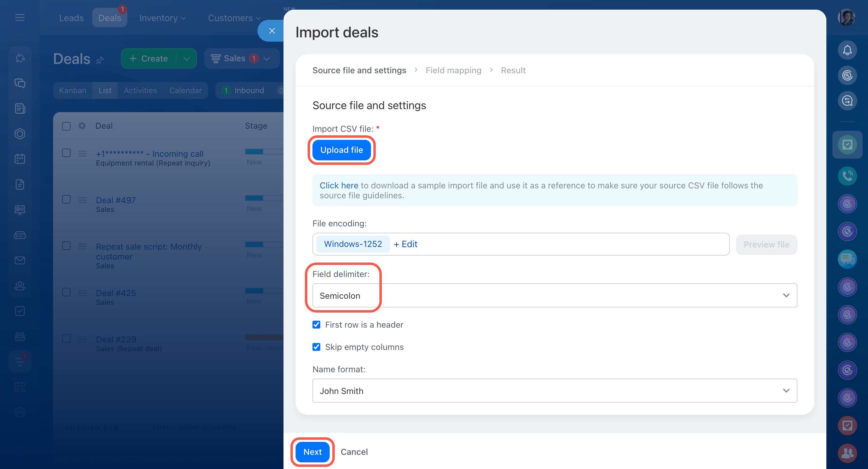This screenshot has width=868, height=469.
Task: Expand the Inventory menu
Action: click(x=162, y=18)
